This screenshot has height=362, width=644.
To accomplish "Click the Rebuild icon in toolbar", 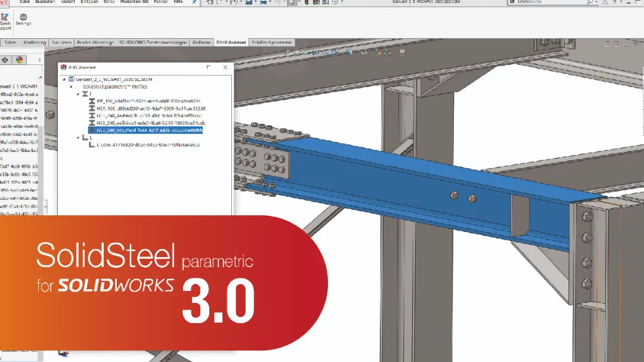I will point(306,2).
